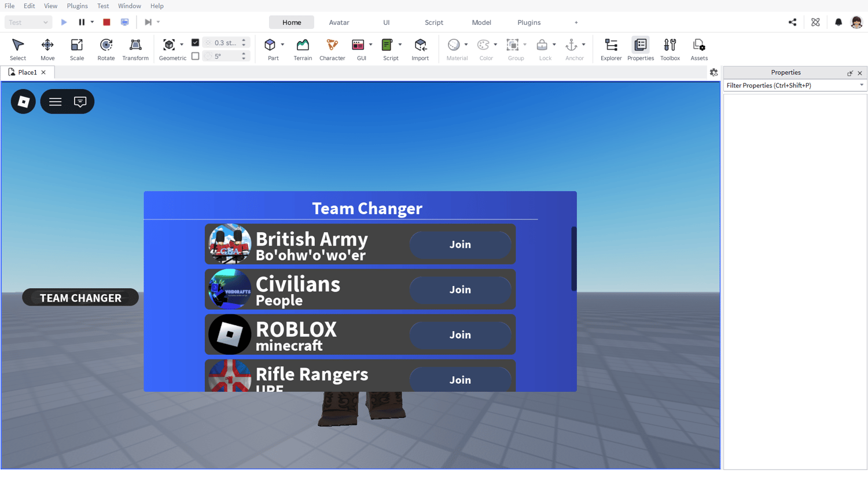Expand the Part type dropdown arrow
The image size is (868, 488).
tap(282, 45)
